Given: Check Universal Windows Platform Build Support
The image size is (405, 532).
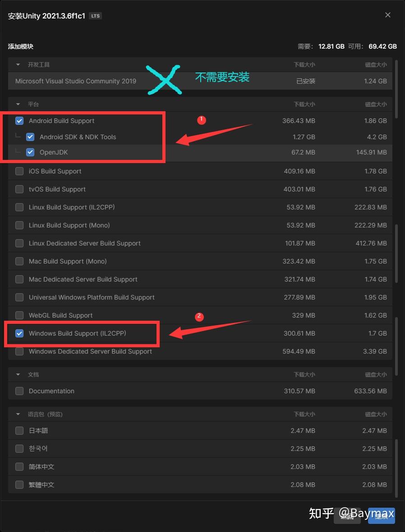Looking at the screenshot, I should coord(19,297).
